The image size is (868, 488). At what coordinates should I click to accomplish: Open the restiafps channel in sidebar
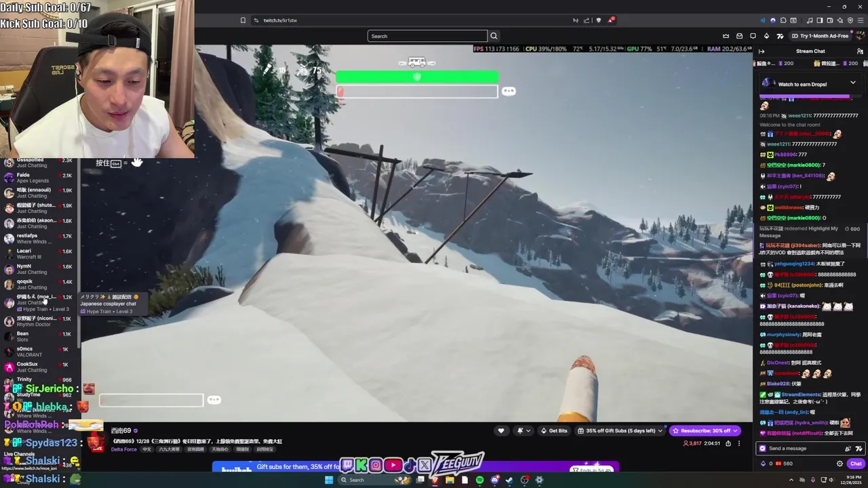39,239
